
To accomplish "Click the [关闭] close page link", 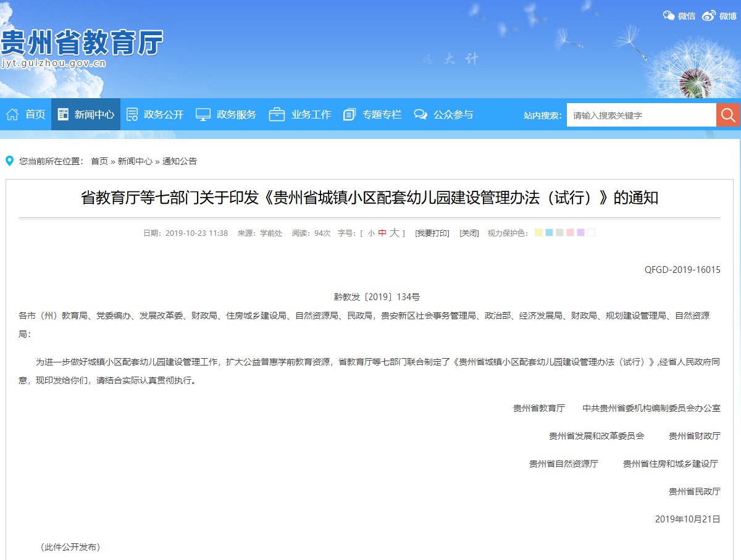I will (469, 233).
